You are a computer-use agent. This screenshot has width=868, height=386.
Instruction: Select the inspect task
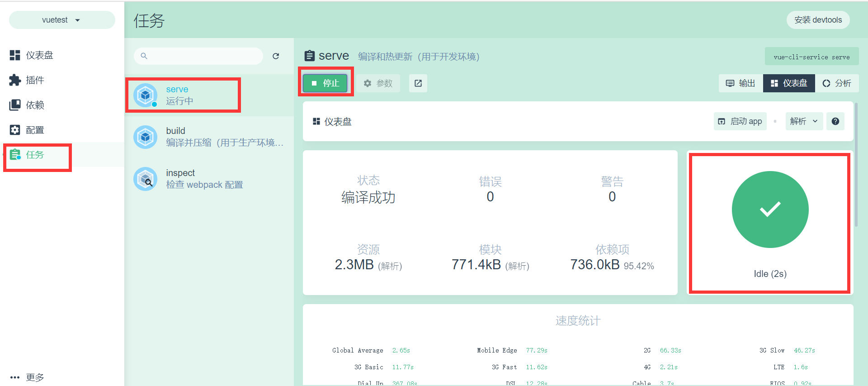coord(209,179)
